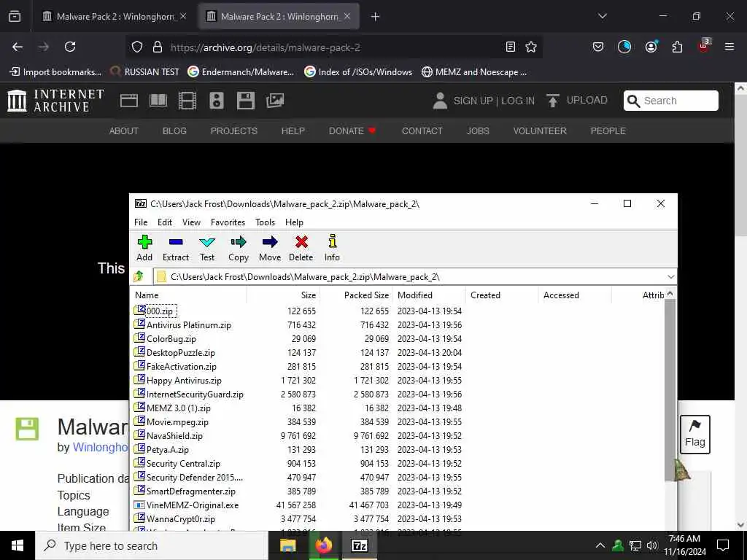The width and height of the screenshot is (747, 560).
Task: Click the Windows taskbar search box
Action: [152, 545]
